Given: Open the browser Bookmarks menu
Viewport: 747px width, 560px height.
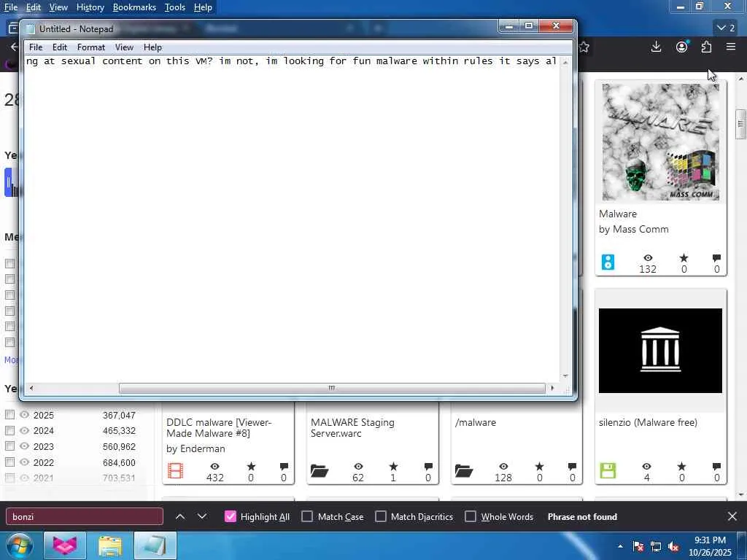Looking at the screenshot, I should (x=134, y=7).
